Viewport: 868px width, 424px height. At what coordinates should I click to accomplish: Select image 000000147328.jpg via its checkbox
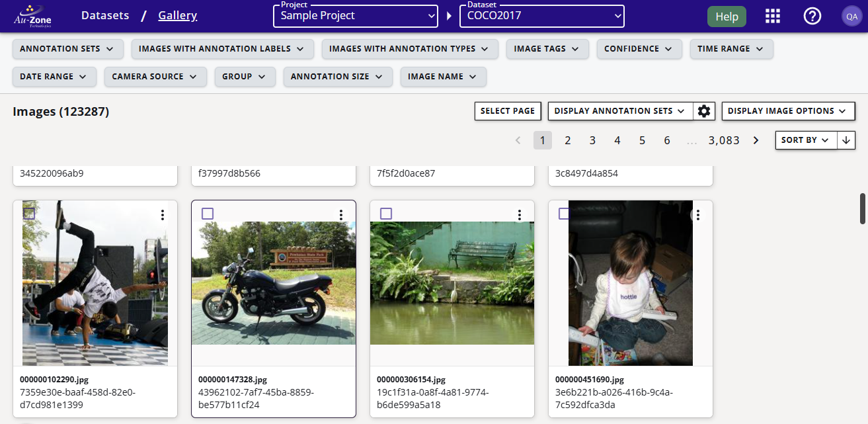tap(208, 213)
